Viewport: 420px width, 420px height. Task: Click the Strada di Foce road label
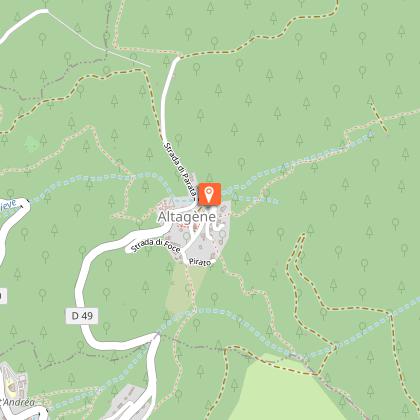click(156, 246)
